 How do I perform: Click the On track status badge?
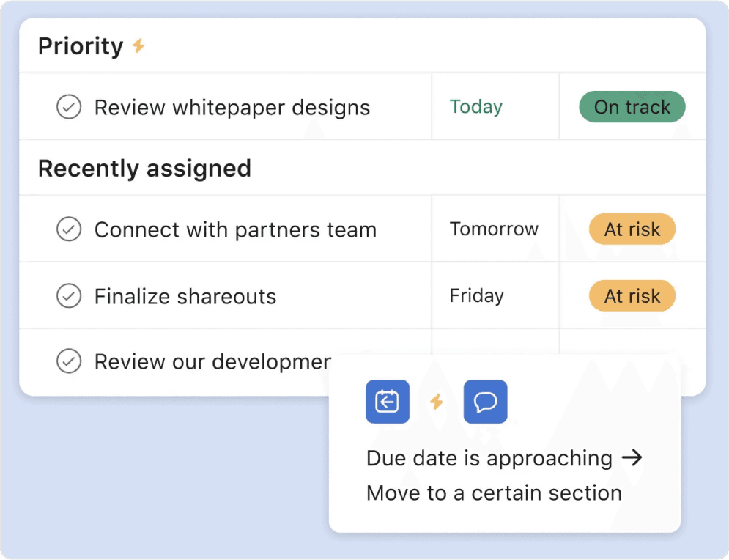[632, 107]
